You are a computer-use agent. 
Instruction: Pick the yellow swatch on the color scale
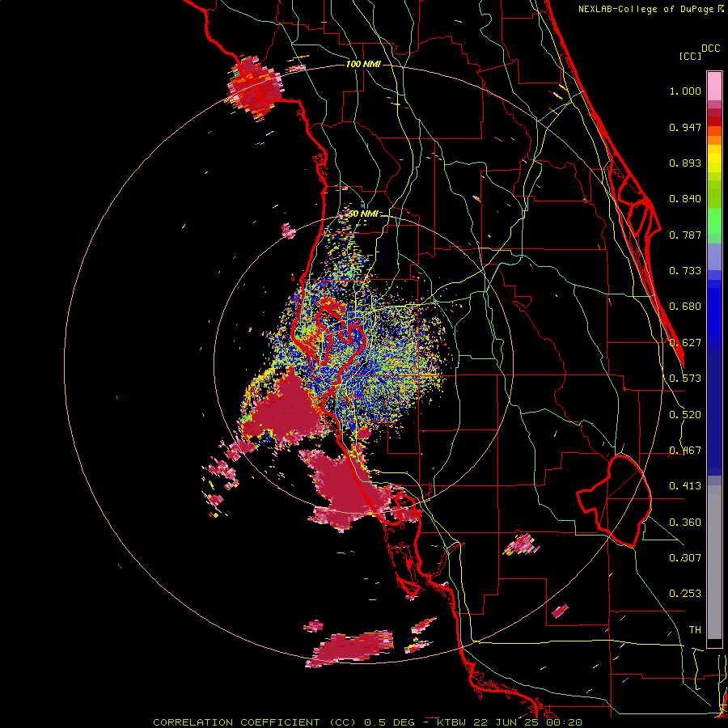tap(714, 159)
